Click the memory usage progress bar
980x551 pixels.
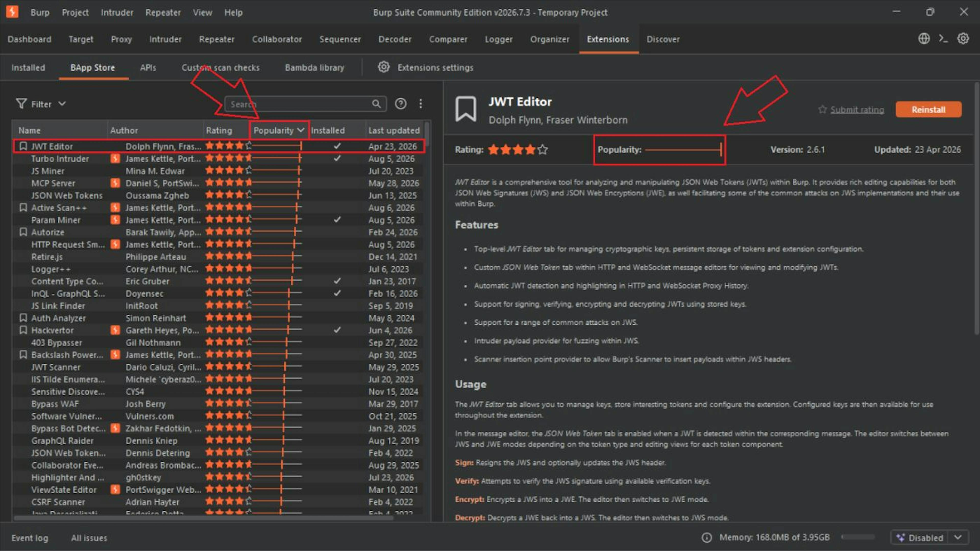pyautogui.click(x=858, y=537)
